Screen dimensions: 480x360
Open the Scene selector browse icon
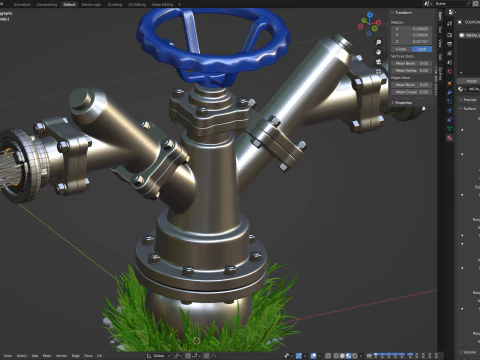[428, 4]
